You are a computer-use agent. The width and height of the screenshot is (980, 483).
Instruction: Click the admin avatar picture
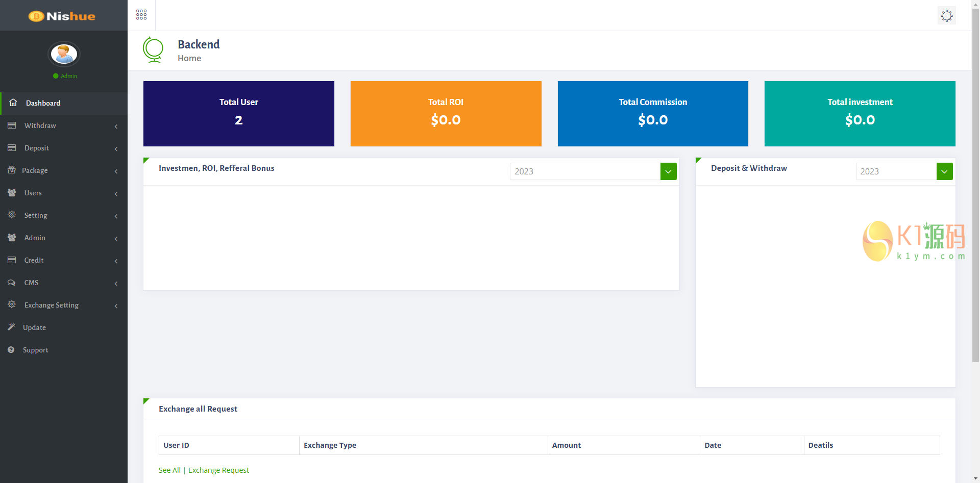(x=64, y=54)
